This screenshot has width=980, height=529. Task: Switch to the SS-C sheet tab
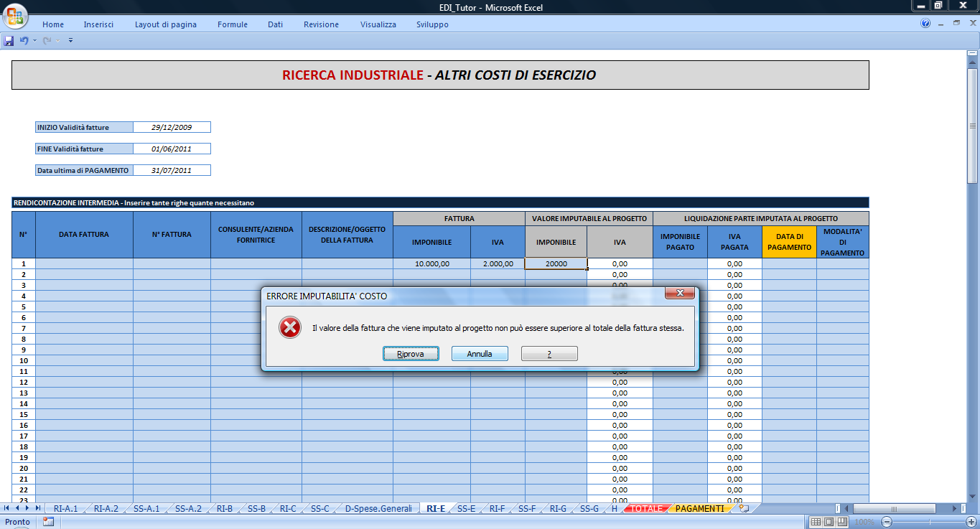pyautogui.click(x=319, y=508)
